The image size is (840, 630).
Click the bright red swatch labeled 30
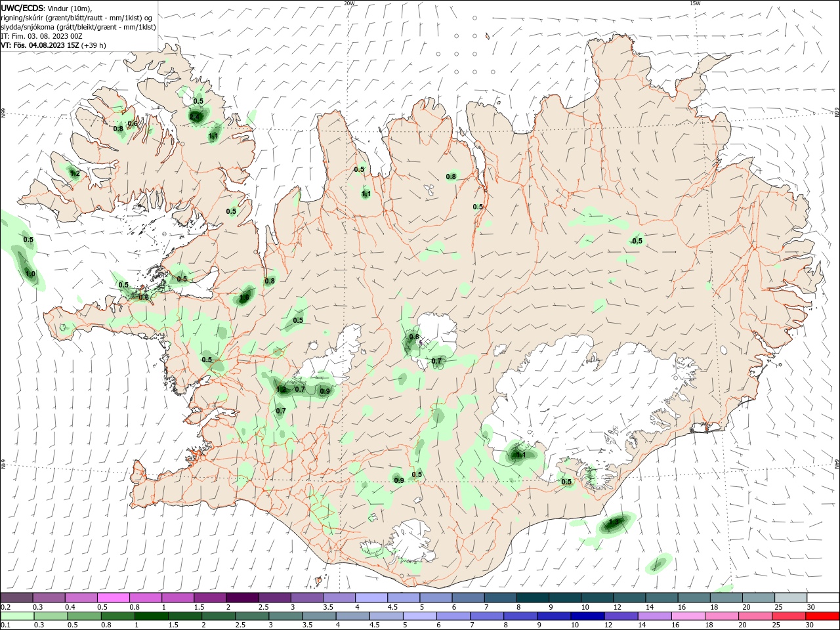point(822,616)
